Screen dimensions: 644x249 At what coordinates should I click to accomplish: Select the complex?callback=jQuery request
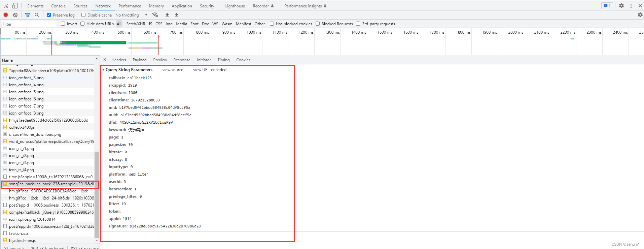(x=47, y=212)
